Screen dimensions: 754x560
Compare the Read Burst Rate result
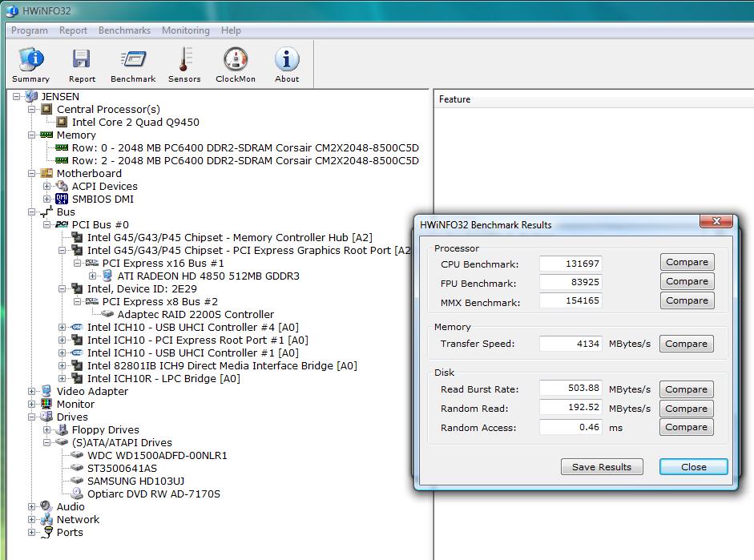[686, 389]
